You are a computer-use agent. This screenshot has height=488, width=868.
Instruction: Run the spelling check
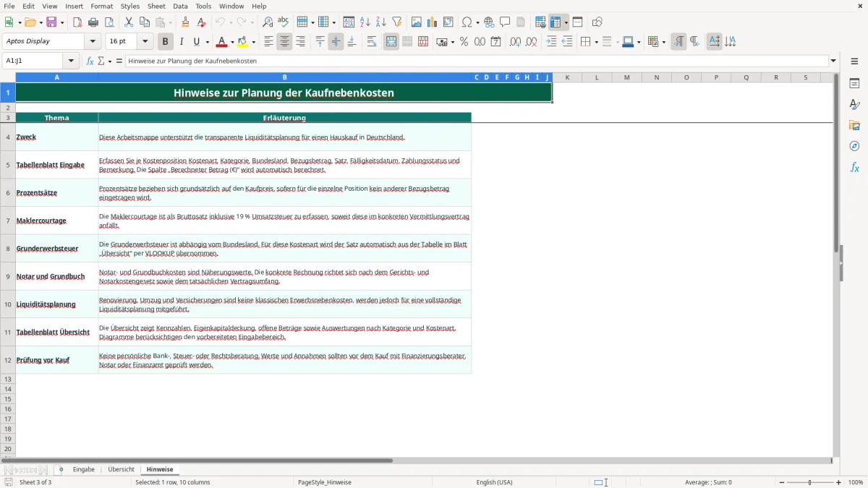284,22
